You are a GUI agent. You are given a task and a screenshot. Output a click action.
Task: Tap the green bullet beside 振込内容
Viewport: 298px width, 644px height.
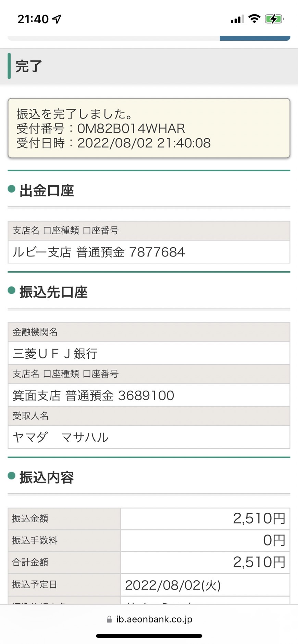click(12, 476)
